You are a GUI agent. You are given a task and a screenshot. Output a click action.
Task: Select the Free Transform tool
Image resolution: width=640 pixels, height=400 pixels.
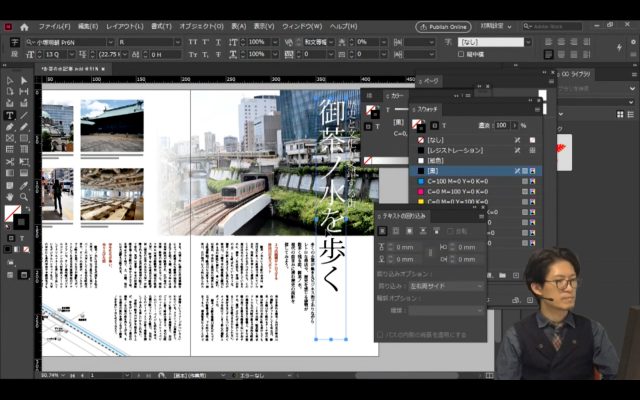[24, 162]
